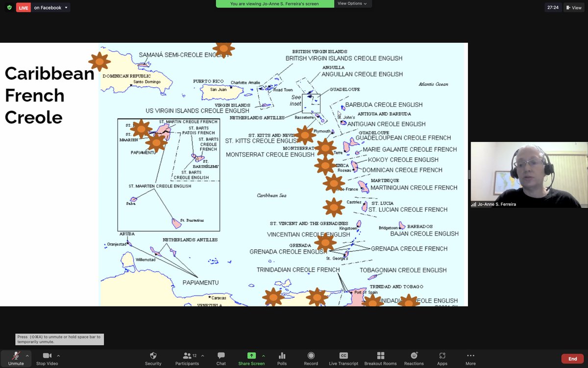The height and width of the screenshot is (368, 588).
Task: Open the 'on Facebook' live stream dropdown
Action: point(51,8)
